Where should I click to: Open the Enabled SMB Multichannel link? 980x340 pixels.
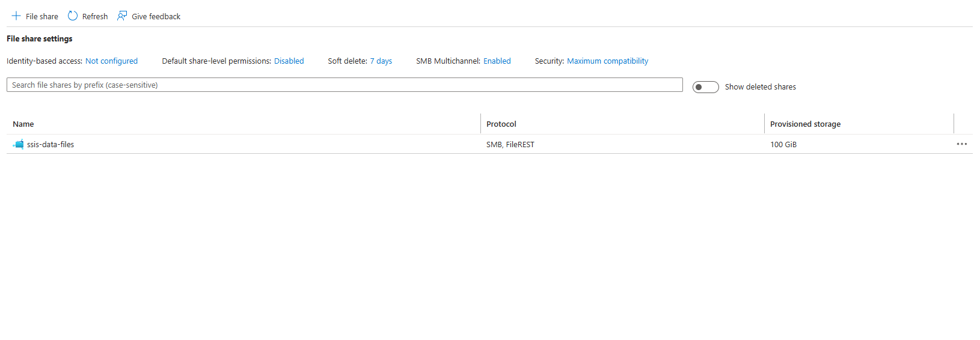[x=497, y=61]
